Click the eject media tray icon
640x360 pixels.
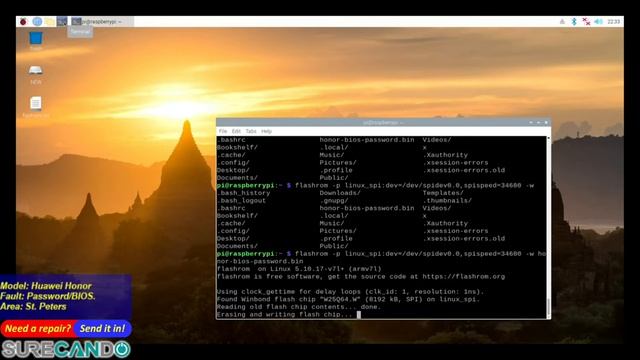click(562, 22)
